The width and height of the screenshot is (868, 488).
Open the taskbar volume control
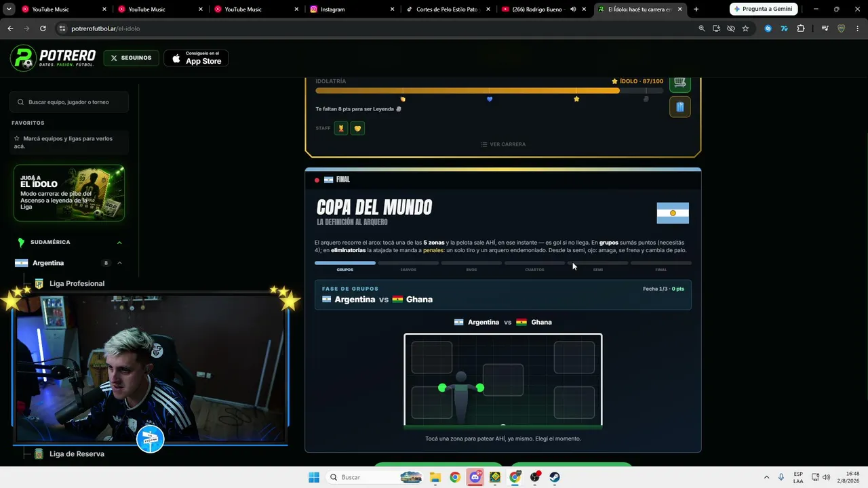[x=826, y=477]
